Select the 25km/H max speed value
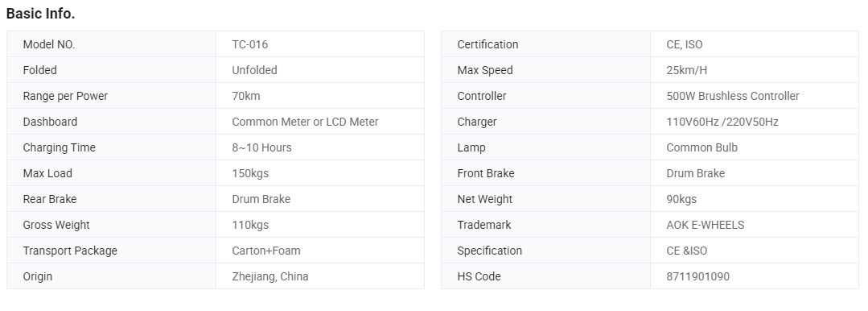 coord(686,70)
